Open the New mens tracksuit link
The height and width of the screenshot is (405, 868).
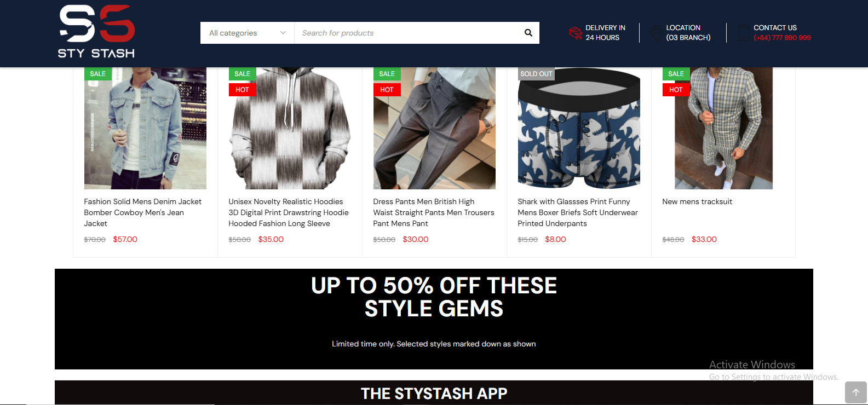[697, 201]
